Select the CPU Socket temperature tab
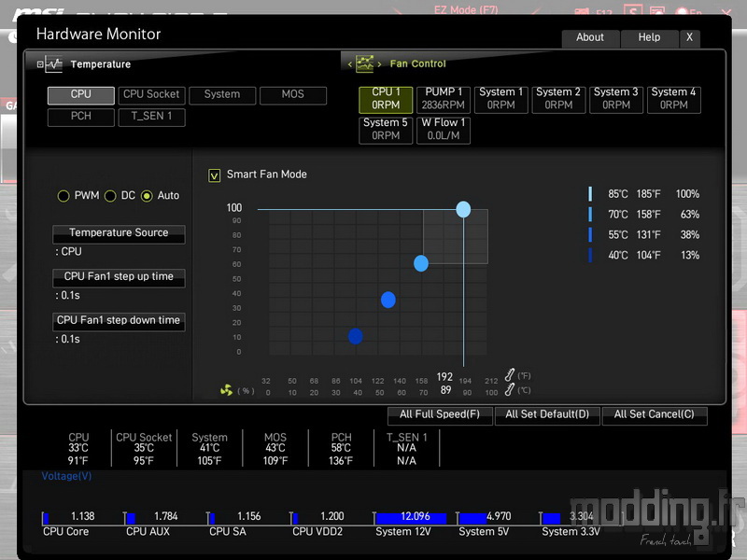747x560 pixels. point(151,95)
